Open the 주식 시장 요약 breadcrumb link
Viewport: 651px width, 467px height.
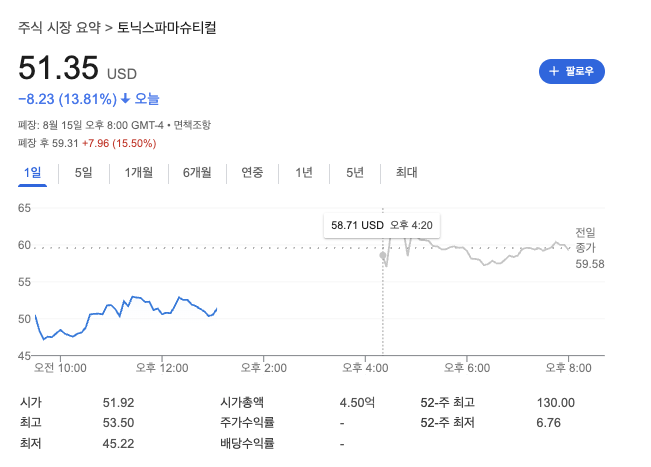[59, 27]
